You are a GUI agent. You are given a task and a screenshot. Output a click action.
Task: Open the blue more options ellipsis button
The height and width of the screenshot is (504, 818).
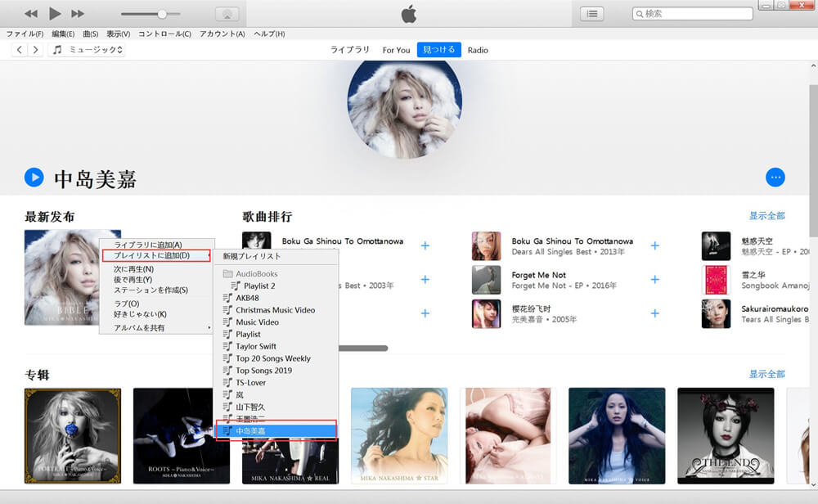775,178
